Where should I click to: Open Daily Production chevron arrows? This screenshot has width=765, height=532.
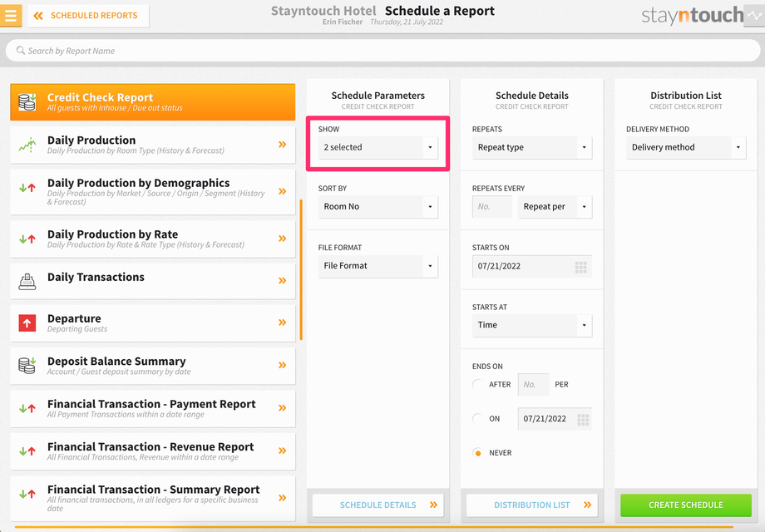pos(282,145)
